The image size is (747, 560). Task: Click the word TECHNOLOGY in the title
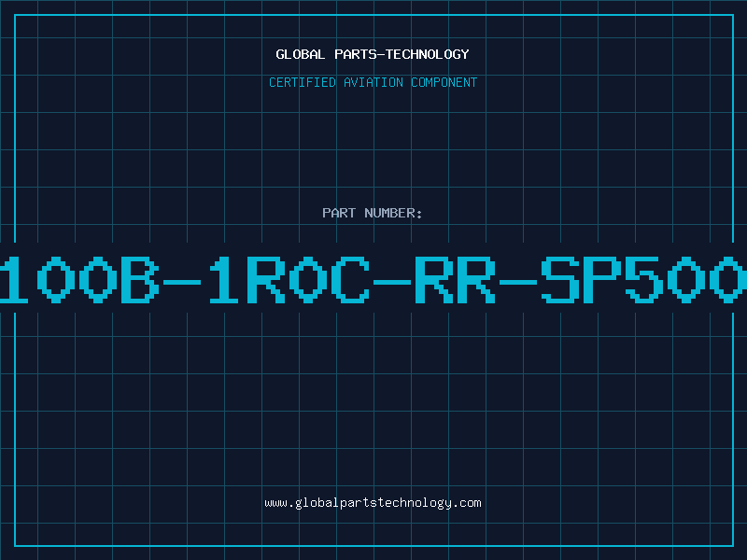coord(428,54)
